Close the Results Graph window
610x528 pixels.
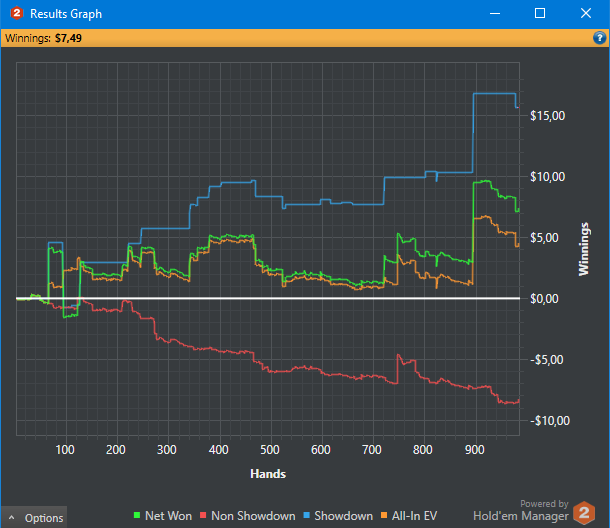coord(586,14)
